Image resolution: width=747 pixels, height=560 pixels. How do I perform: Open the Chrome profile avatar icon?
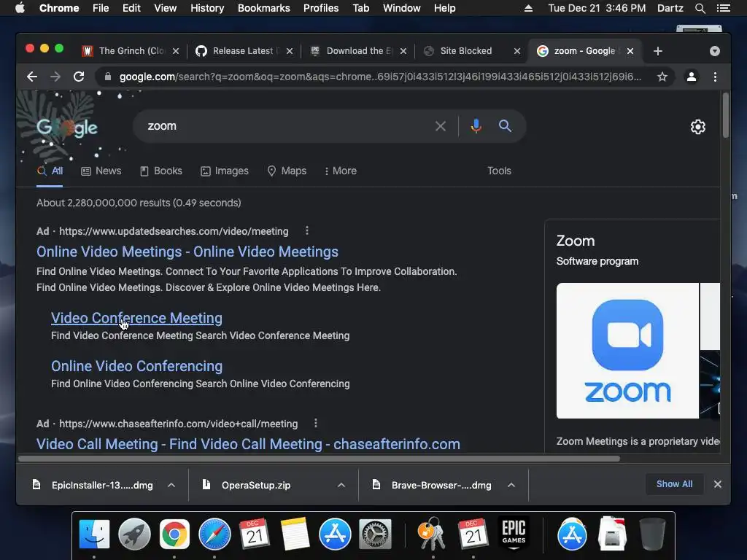tap(692, 77)
